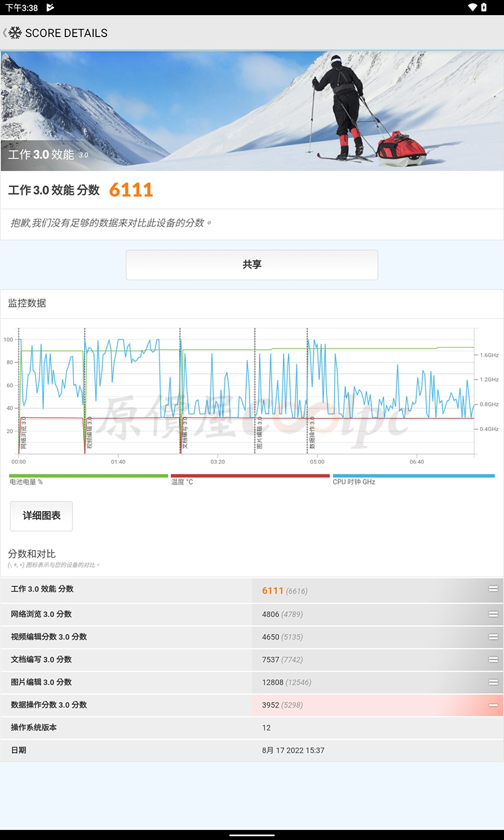The height and width of the screenshot is (840, 504).
Task: Tap the Wi-Fi icon in status bar
Action: tap(472, 8)
